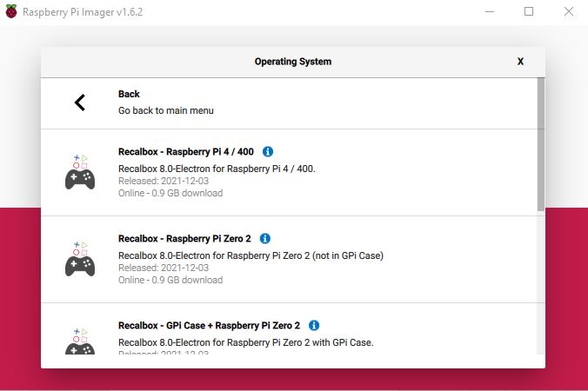Click the Raspberry Pi logo in title bar

pos(11,11)
